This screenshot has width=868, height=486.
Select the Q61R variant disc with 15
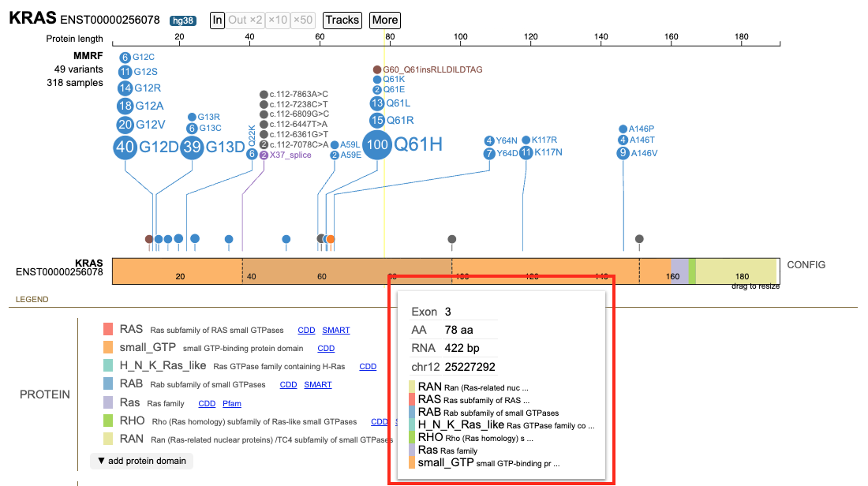[377, 120]
